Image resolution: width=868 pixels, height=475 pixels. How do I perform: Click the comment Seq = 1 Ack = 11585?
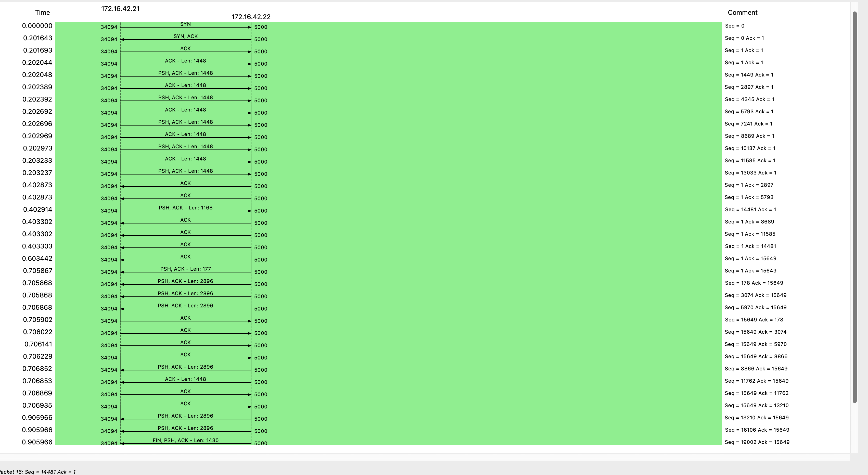point(750,234)
